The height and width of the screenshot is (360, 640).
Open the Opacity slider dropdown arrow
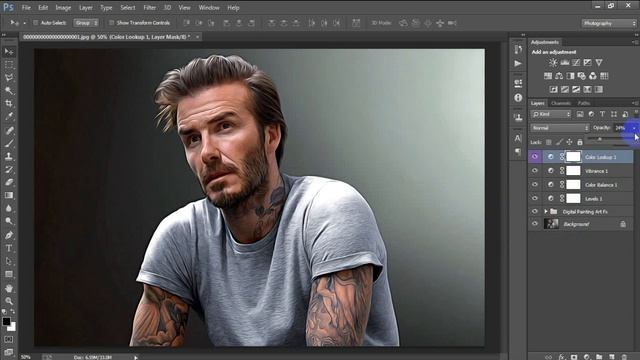point(634,128)
